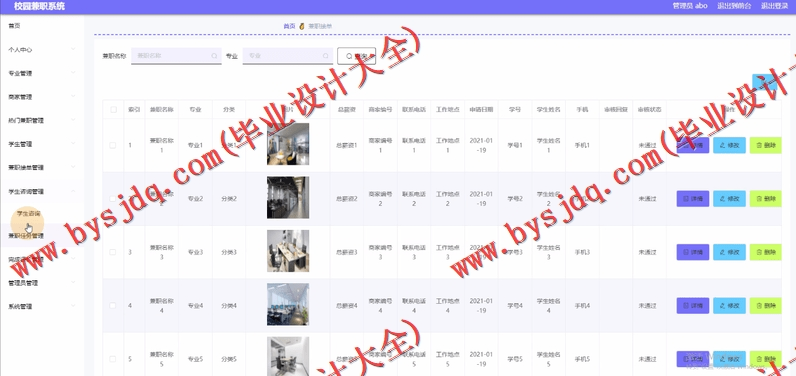Open office photo thumbnail in row 4
The image size is (796, 376).
(x=288, y=304)
